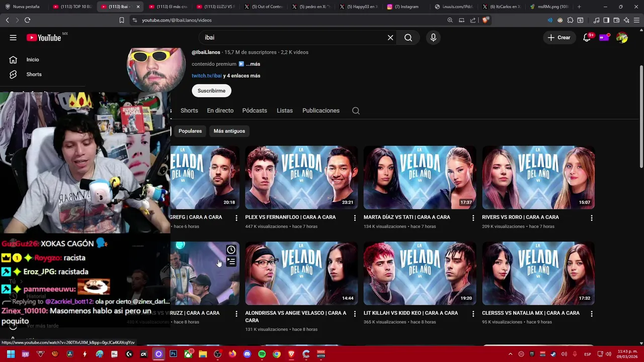
Task: Search within the channel via magnifier
Action: tap(356, 111)
